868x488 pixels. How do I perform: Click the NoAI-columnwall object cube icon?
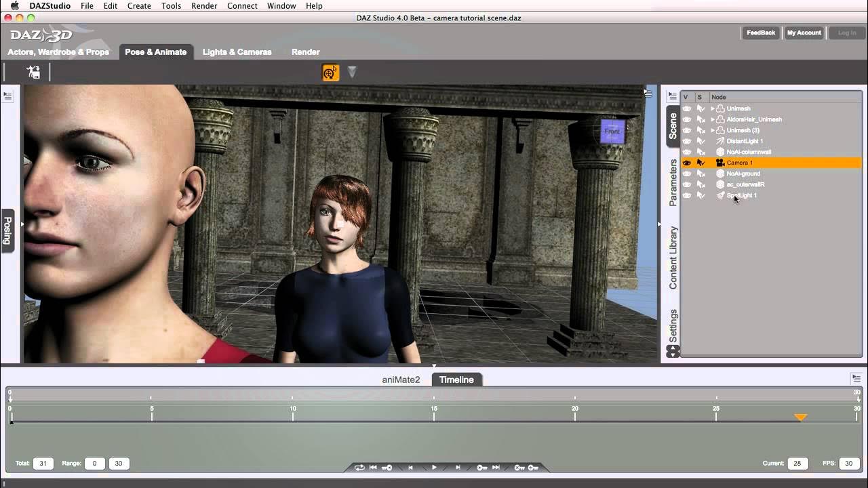click(720, 152)
